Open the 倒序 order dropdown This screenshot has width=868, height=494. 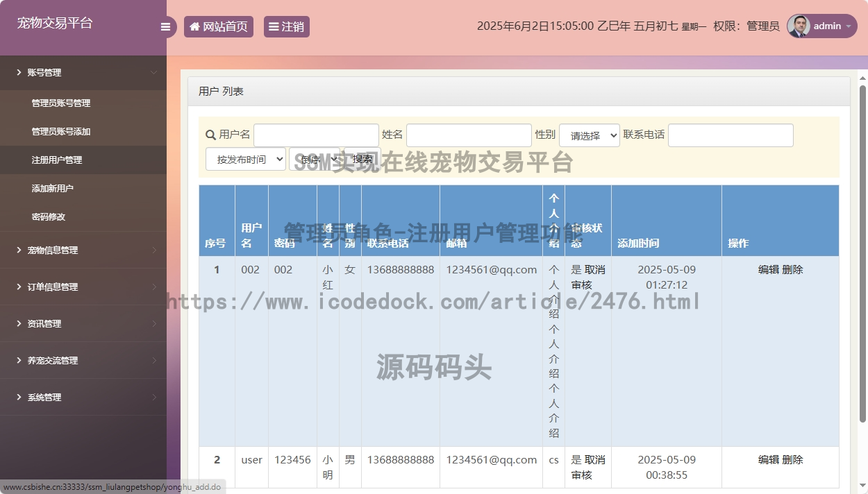314,159
